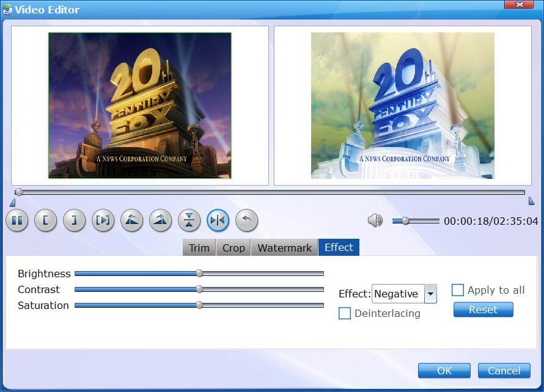Open the Crop tab

click(233, 247)
